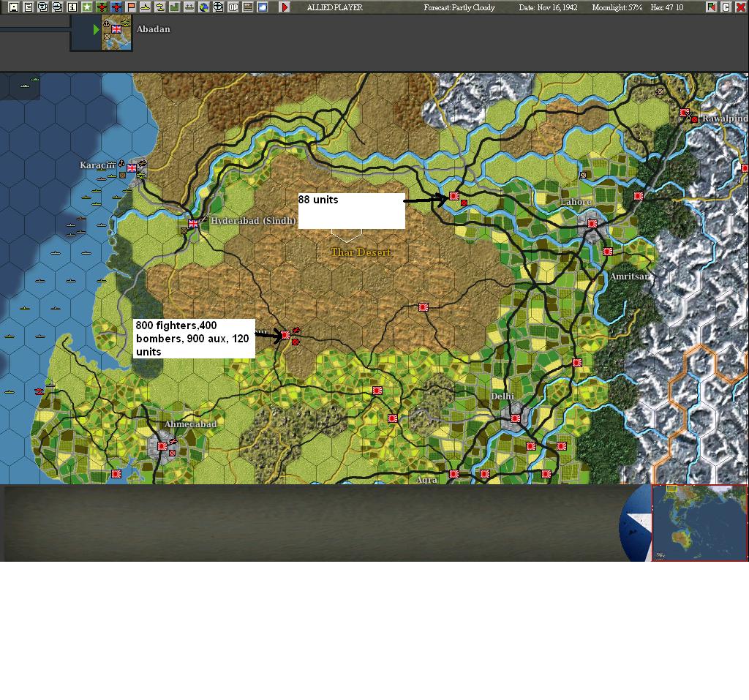The image size is (749, 700).
Task: Select the Japanese base at Lahore
Action: 592,224
